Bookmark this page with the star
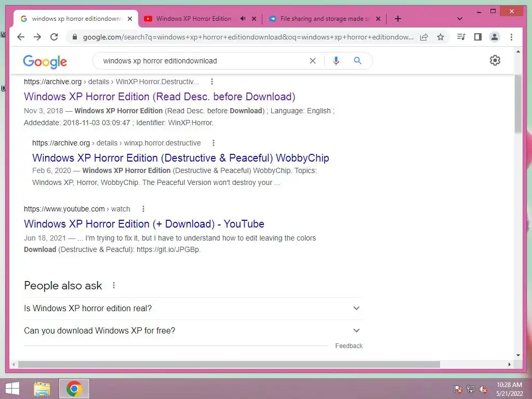 (x=441, y=37)
